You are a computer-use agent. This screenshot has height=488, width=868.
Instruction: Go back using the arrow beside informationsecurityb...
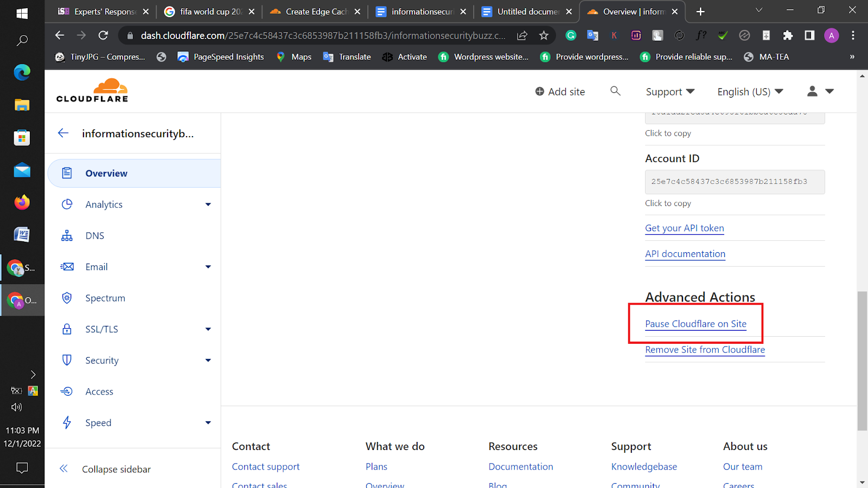tap(63, 133)
